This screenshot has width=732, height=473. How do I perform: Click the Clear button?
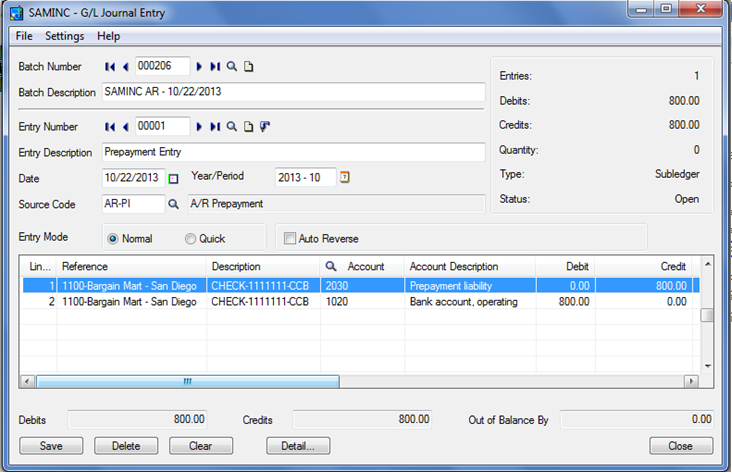click(x=201, y=446)
